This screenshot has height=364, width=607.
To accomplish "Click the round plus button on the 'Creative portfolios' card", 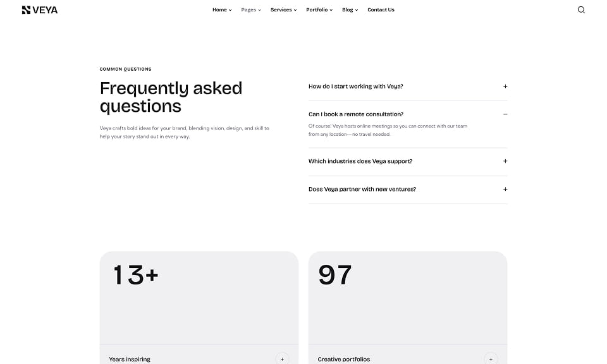I will [491, 359].
